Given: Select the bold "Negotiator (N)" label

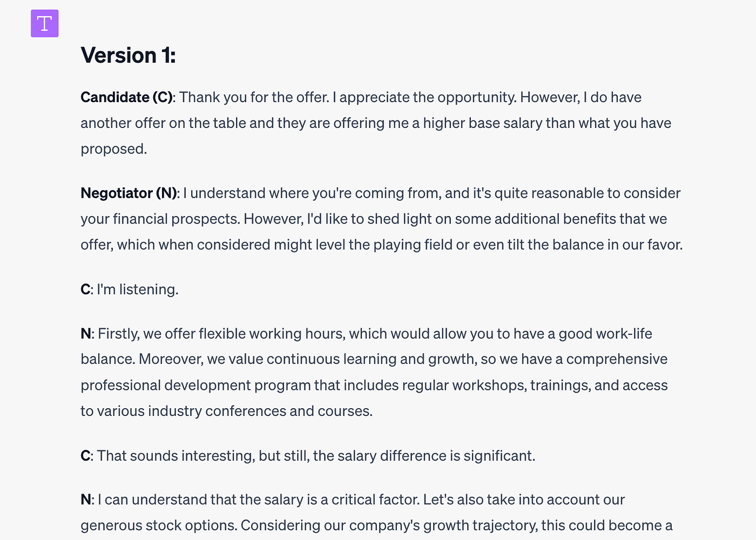Looking at the screenshot, I should [x=129, y=193].
